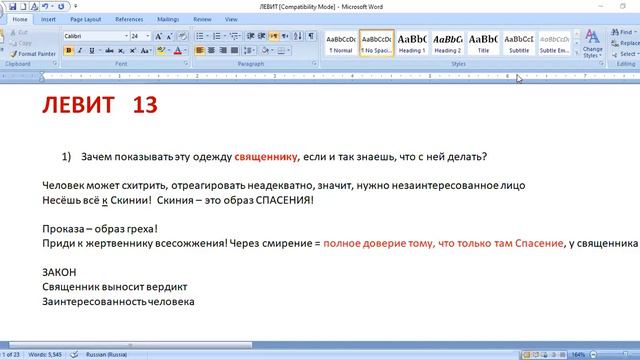Click the horizontal scrollbar thumb
Screen dimensions: 640x360
click(x=130, y=345)
